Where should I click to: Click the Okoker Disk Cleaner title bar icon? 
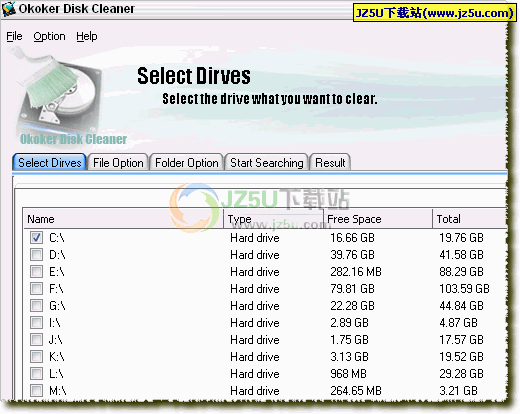pos(9,9)
